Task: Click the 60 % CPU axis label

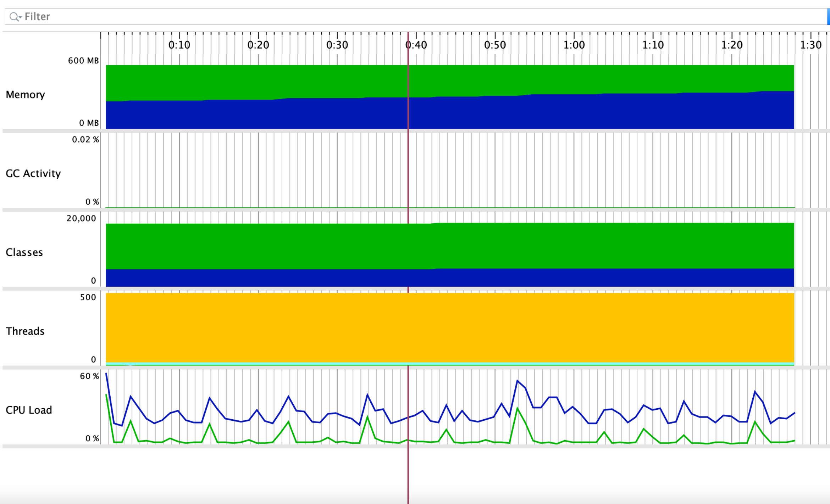Action: point(89,376)
